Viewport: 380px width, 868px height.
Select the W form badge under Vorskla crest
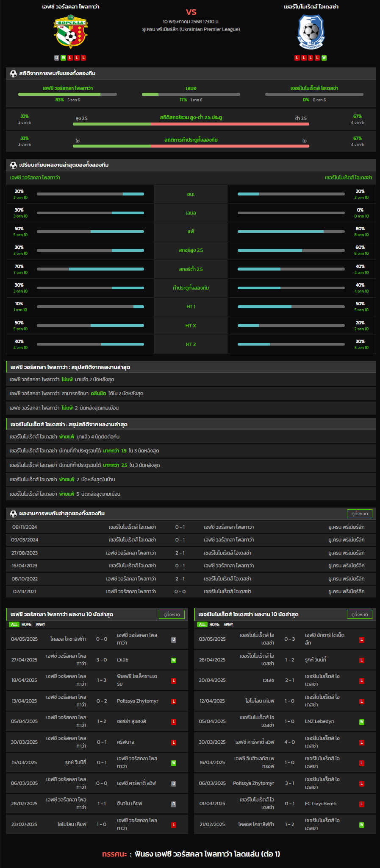click(64, 58)
